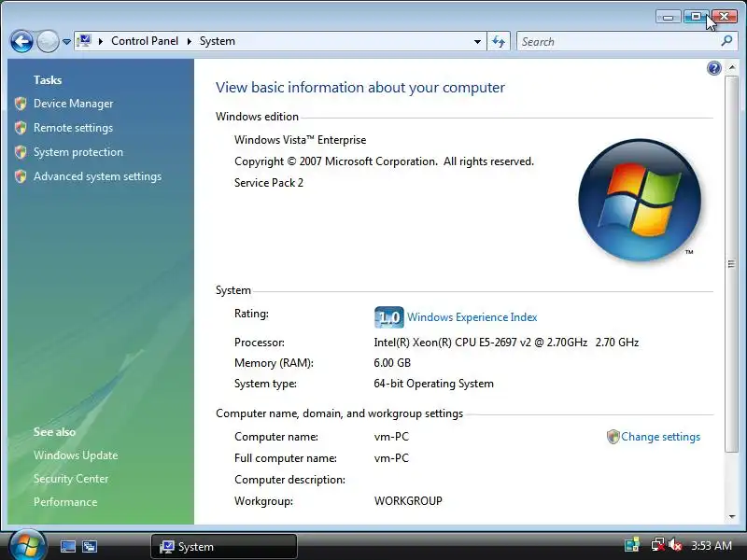Click the 6.00 GB memory value
Viewport: 747px width, 560px height.
392,363
